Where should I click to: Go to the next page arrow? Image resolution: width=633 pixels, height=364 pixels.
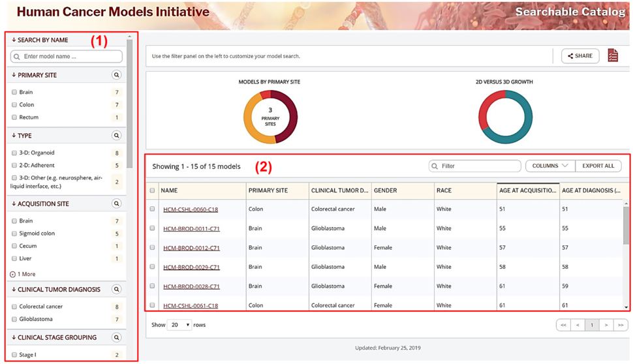606,325
